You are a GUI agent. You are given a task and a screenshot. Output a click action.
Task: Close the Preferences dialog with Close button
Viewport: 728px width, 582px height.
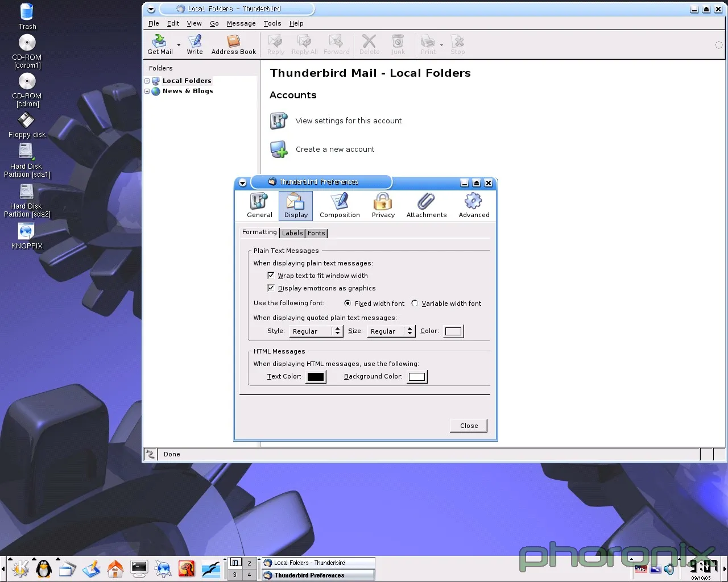[469, 426]
